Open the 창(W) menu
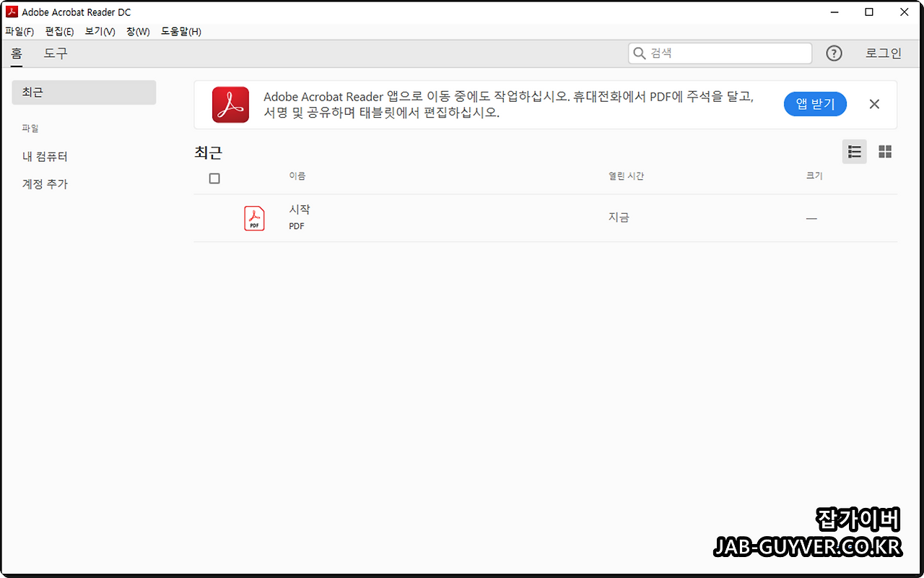 [x=138, y=32]
